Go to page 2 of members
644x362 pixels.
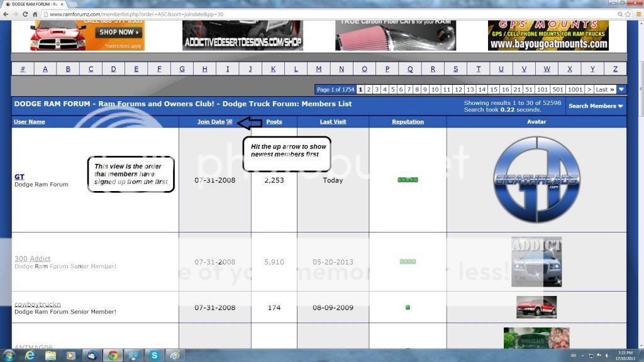tap(369, 89)
